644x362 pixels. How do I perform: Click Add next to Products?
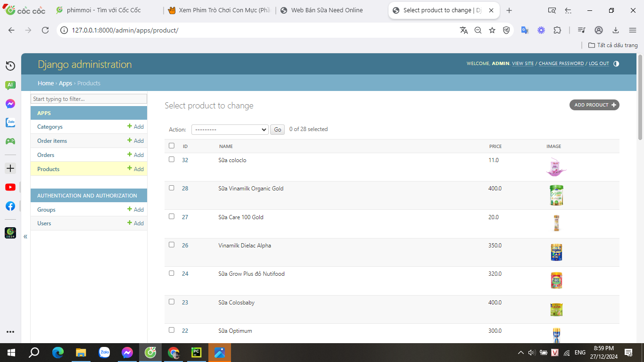click(x=135, y=169)
